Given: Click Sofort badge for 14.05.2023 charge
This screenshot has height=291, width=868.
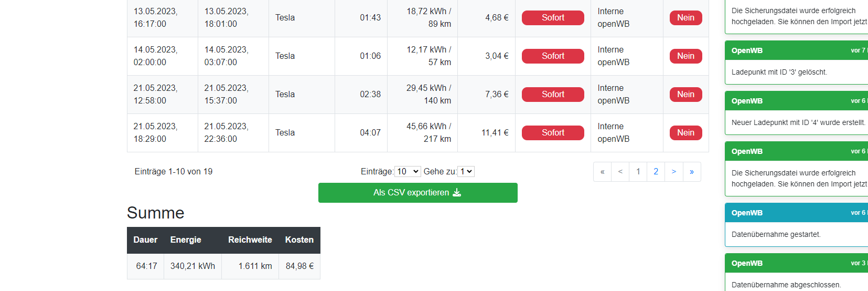Looking at the screenshot, I should coord(553,56).
